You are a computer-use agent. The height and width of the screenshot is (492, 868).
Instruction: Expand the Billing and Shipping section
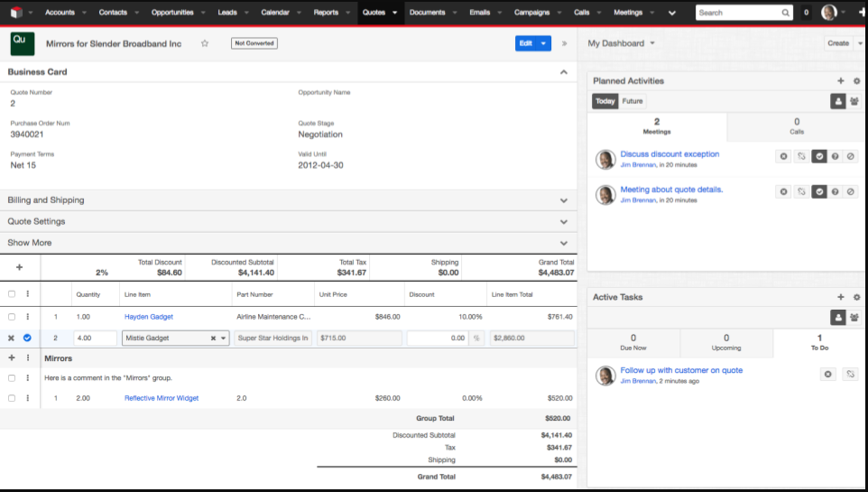(563, 200)
